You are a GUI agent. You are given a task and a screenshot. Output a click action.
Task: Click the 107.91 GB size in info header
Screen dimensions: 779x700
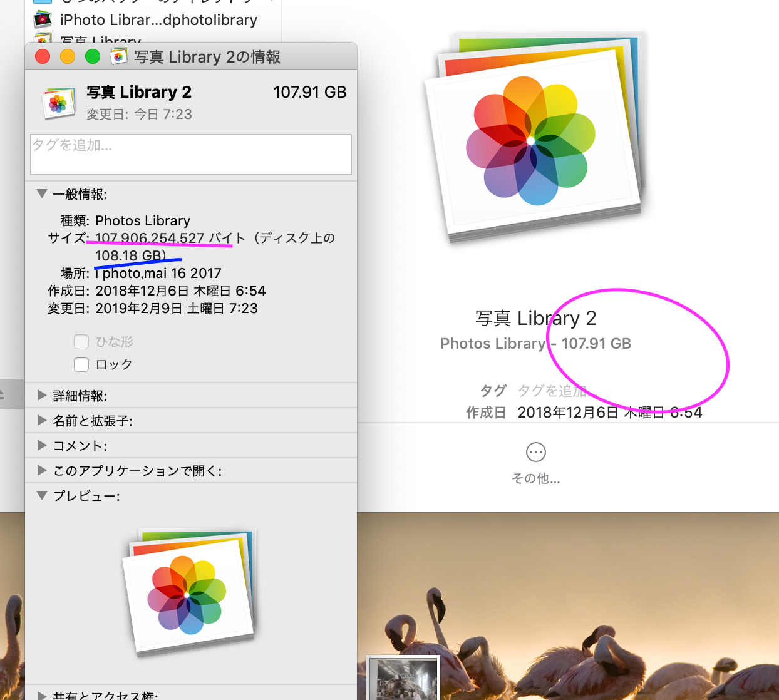310,92
